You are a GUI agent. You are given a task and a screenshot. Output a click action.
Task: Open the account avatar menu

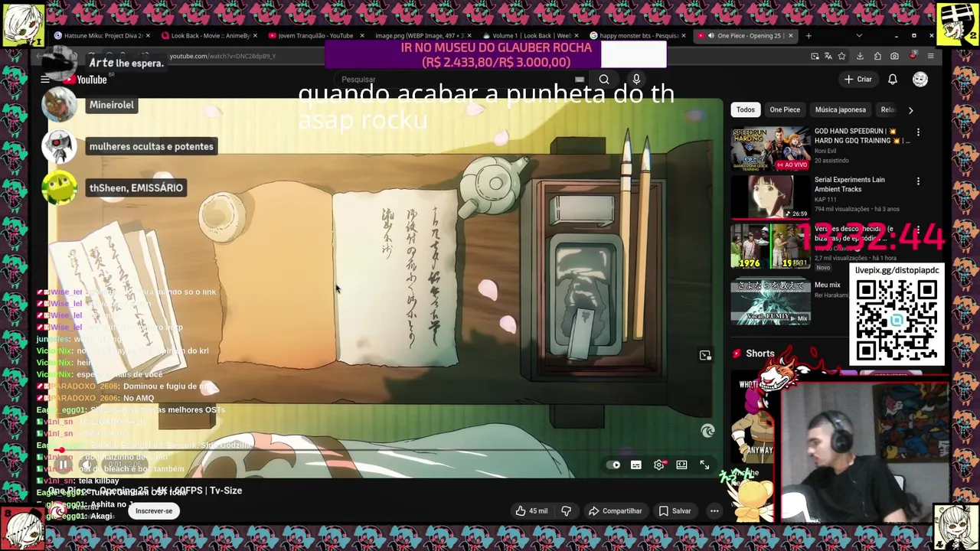(920, 80)
